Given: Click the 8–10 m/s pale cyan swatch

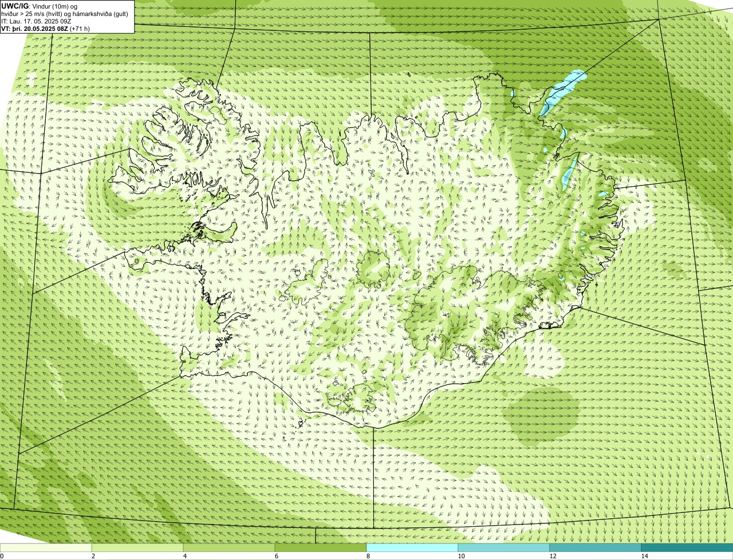Looking at the screenshot, I should (412, 547).
